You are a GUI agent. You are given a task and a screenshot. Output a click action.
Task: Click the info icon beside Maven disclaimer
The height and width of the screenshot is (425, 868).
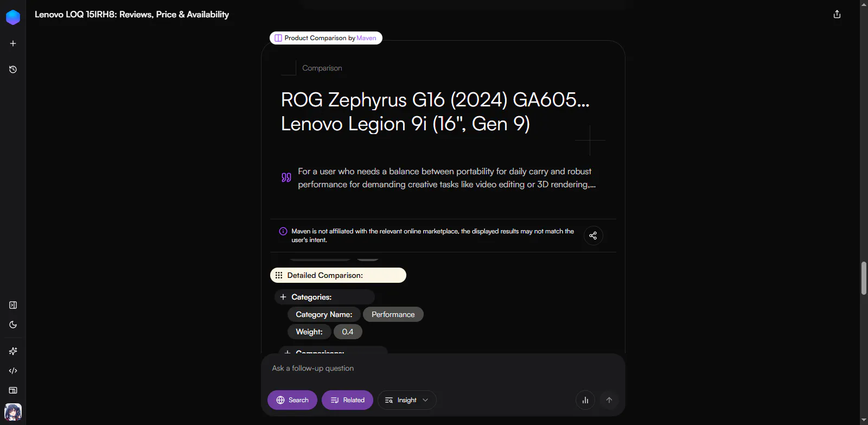[283, 231]
